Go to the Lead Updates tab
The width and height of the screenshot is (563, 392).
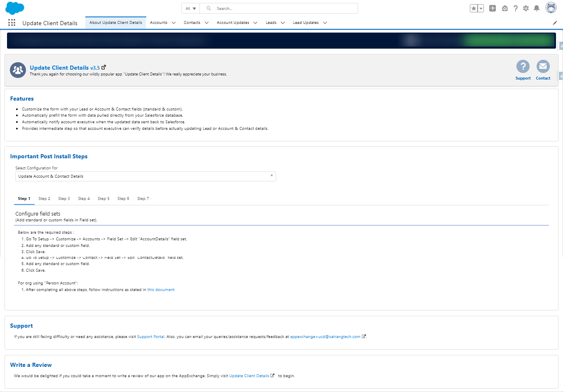click(306, 23)
